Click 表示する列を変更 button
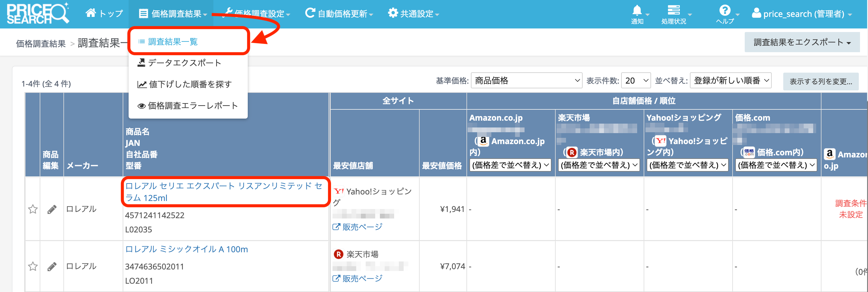868x292 pixels. 821,81
